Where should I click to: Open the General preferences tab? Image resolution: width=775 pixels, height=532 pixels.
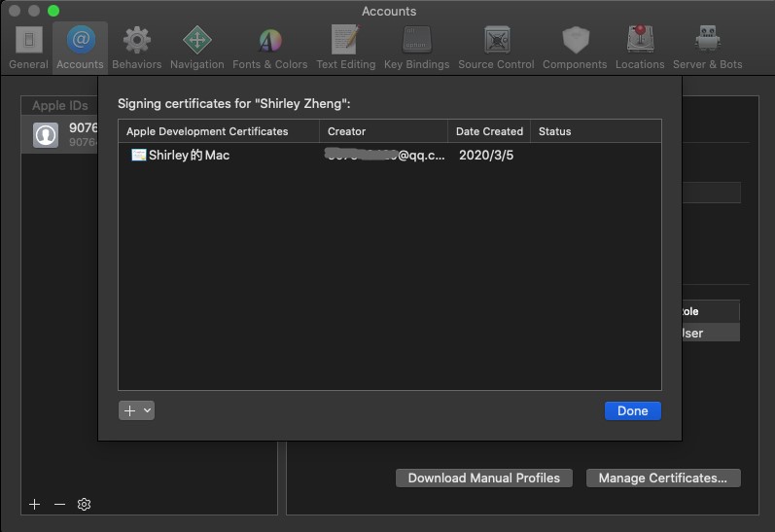(28, 48)
